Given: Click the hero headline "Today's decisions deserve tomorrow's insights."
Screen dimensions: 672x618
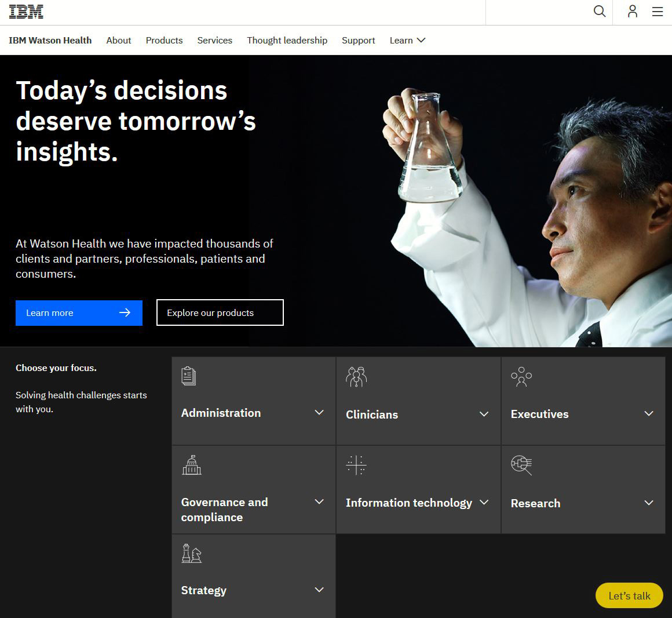Looking at the screenshot, I should coord(136,121).
